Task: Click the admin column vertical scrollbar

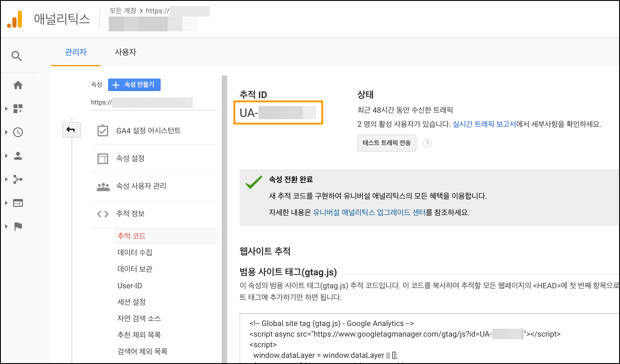Action: point(225,219)
